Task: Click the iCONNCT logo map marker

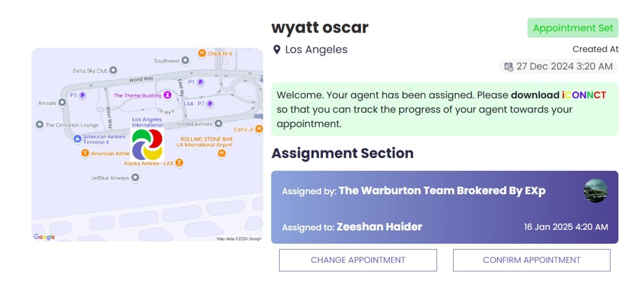Action: (147, 144)
